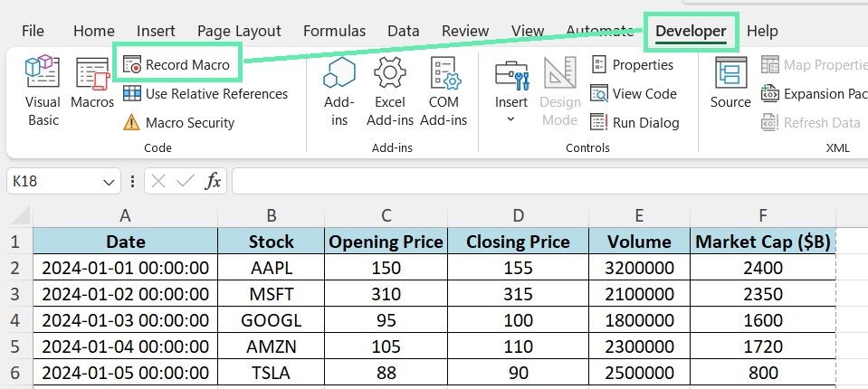The image size is (868, 389).
Task: Click the Properties button
Action: 632,65
